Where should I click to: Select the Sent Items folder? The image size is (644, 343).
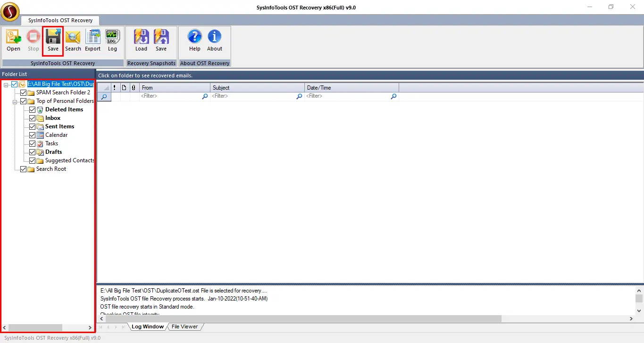click(x=59, y=126)
